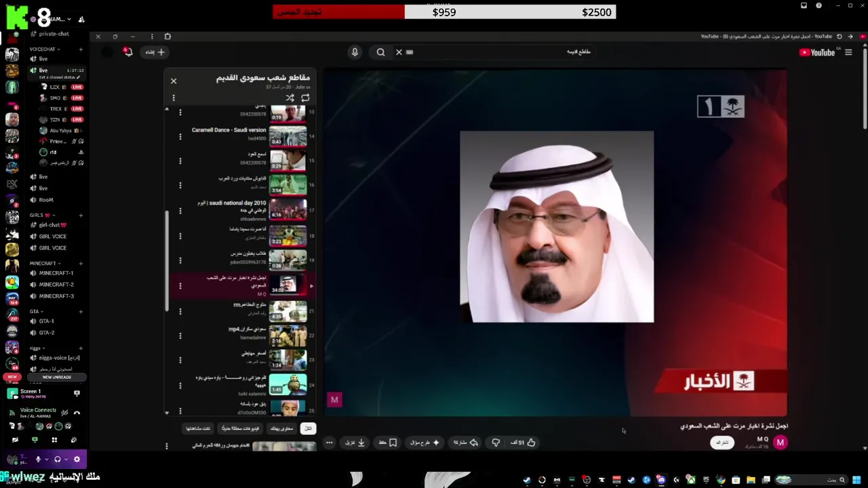Toggle playlist loop
This screenshot has height=488, width=868.
tap(305, 98)
